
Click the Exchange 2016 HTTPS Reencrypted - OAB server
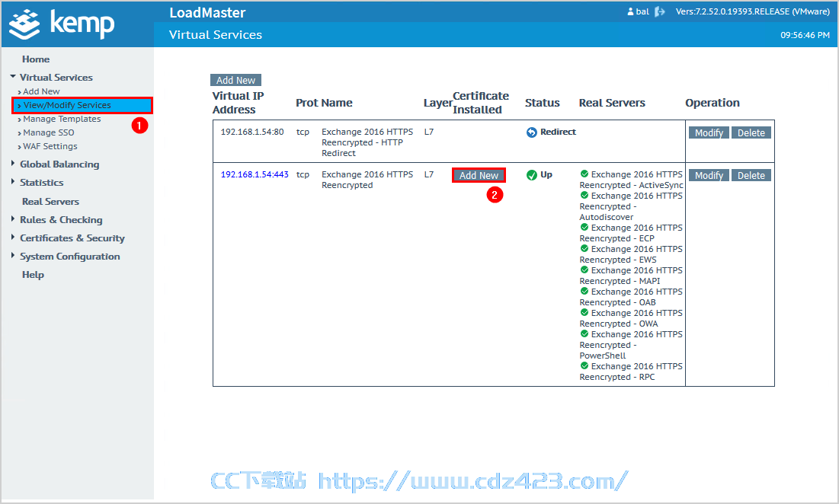[x=632, y=297]
